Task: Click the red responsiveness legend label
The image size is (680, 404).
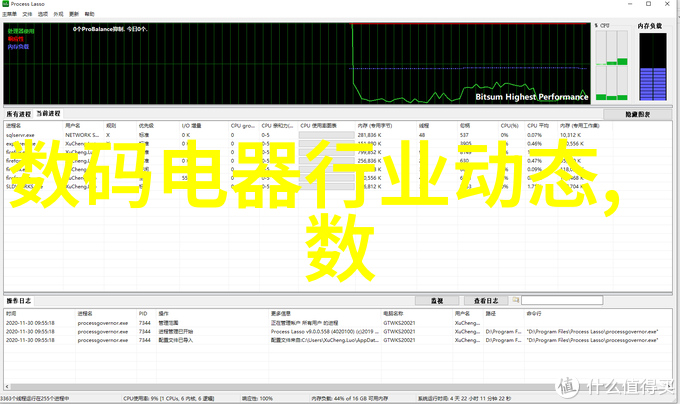Action: 16,39
